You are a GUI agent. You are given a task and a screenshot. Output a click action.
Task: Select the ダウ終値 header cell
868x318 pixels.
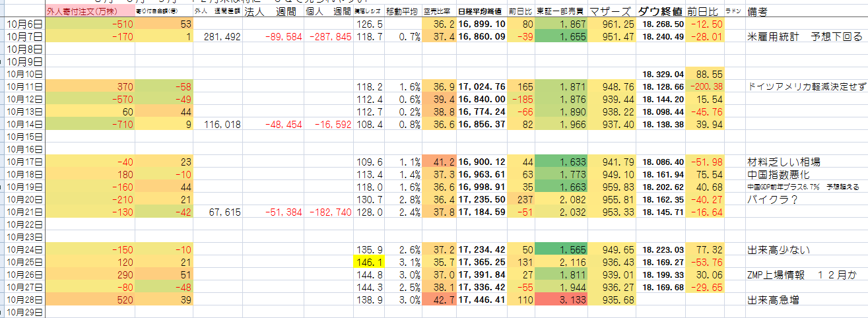(660, 13)
